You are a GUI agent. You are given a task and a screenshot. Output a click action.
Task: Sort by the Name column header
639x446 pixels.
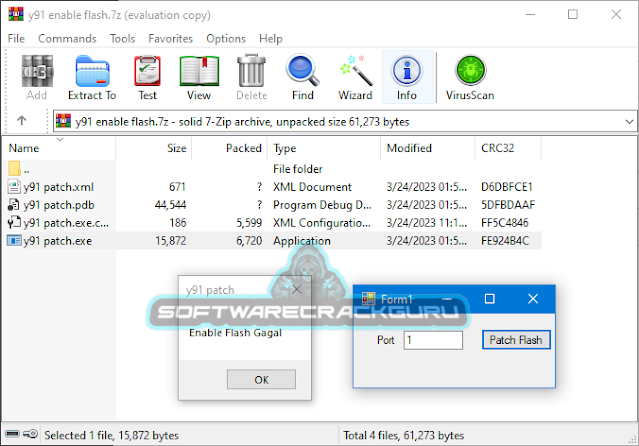59,148
